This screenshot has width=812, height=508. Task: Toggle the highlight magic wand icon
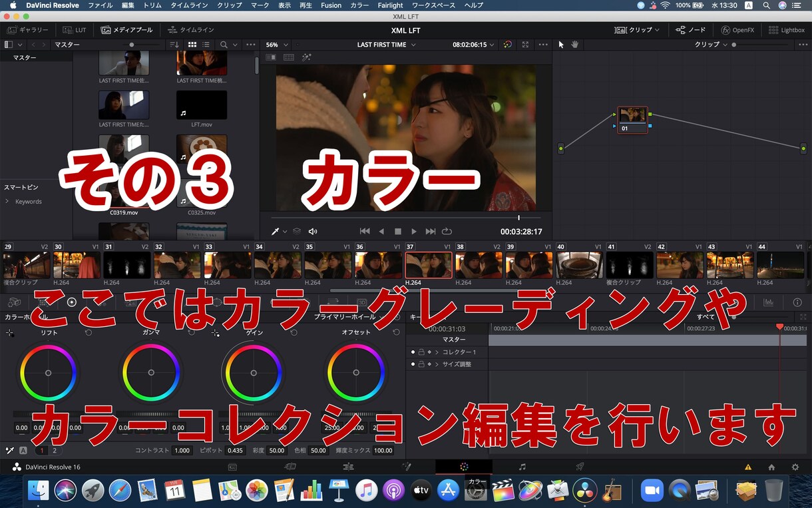click(x=307, y=57)
